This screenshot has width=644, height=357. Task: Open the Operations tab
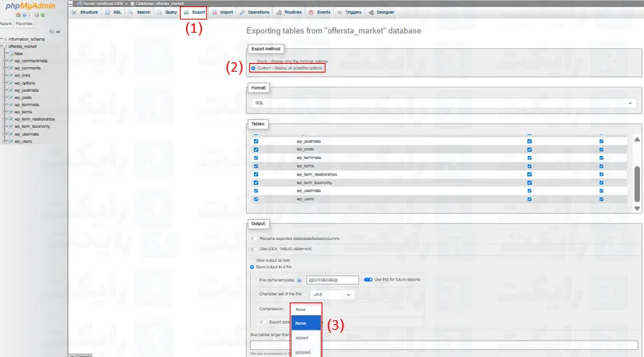coord(255,12)
